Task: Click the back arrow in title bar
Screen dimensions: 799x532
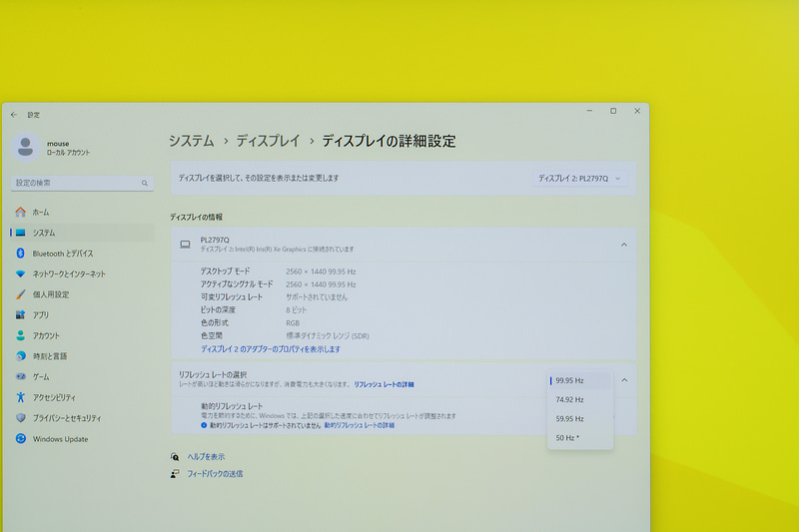Action: pos(14,115)
